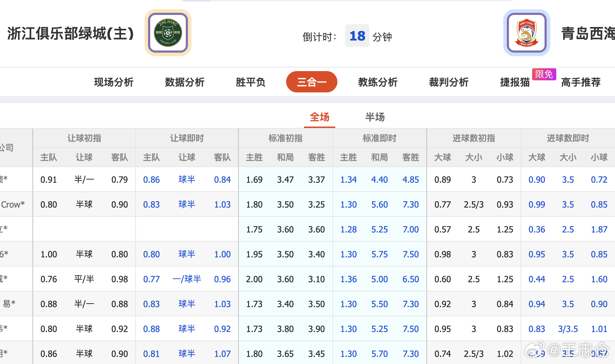The width and height of the screenshot is (615, 364).
Task: Open the 数据分析 section
Action: coord(184,82)
